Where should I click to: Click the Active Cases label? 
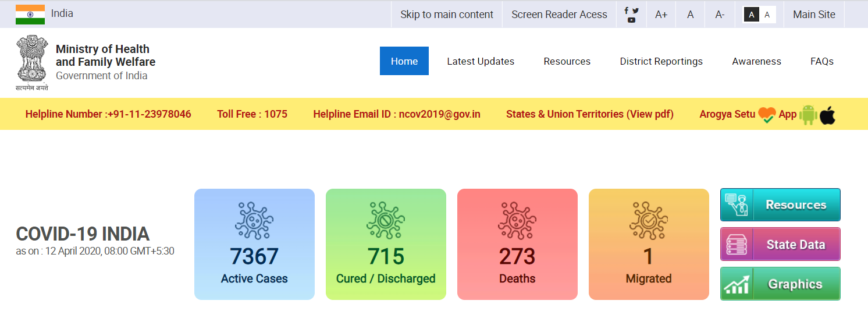click(x=254, y=279)
